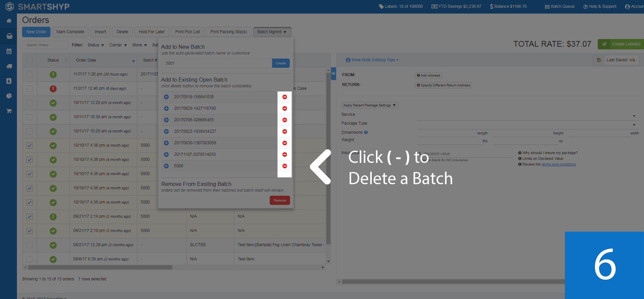Open the orders basket icon in sidebar
This screenshot has width=644, height=299.
(9, 36)
